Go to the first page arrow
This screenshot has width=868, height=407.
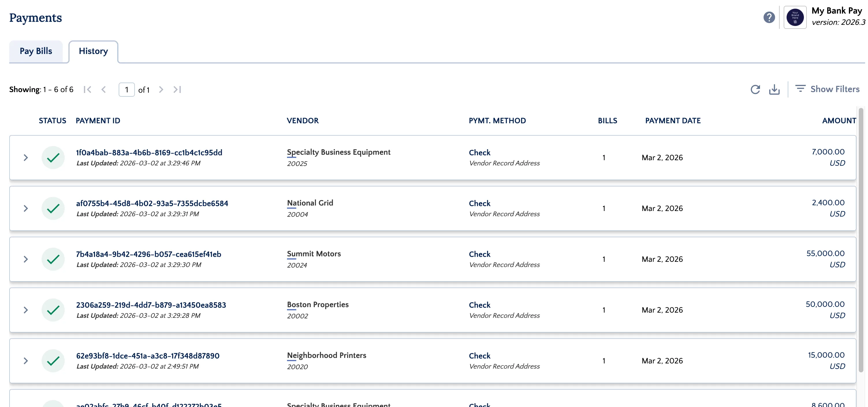click(x=87, y=89)
